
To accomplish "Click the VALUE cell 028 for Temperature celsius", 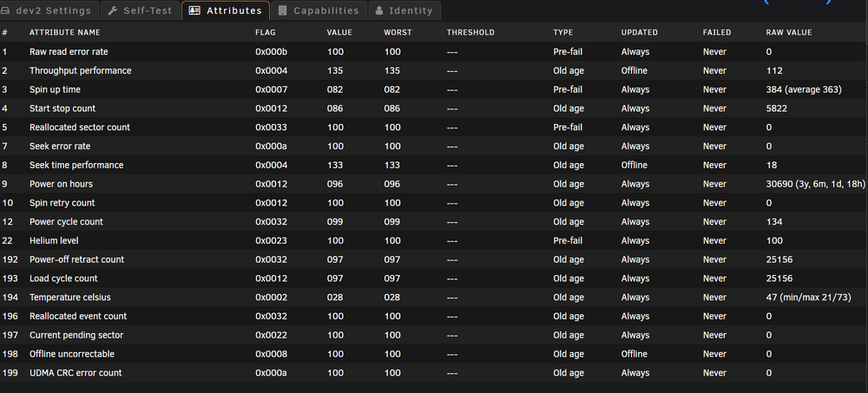I will click(x=335, y=298).
